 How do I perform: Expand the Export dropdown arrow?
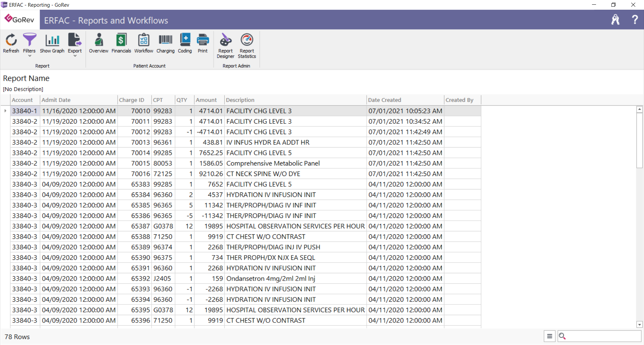pos(75,56)
